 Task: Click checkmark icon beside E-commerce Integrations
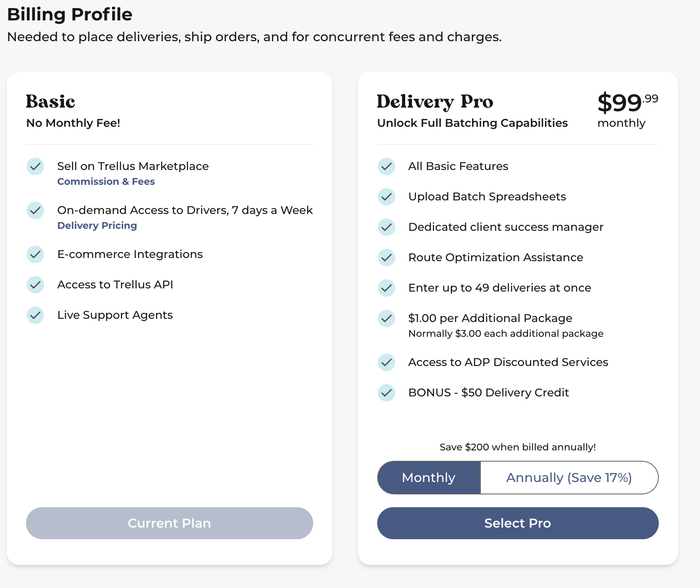tap(35, 254)
